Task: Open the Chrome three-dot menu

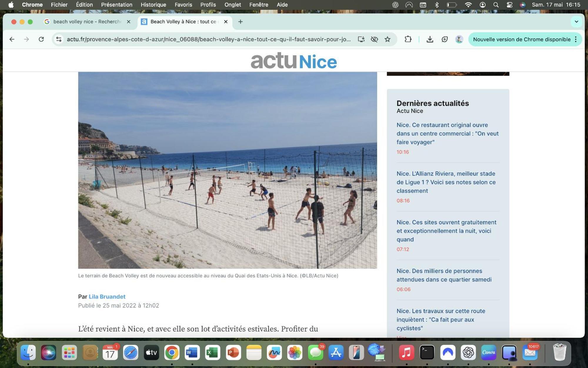Action: tap(576, 39)
